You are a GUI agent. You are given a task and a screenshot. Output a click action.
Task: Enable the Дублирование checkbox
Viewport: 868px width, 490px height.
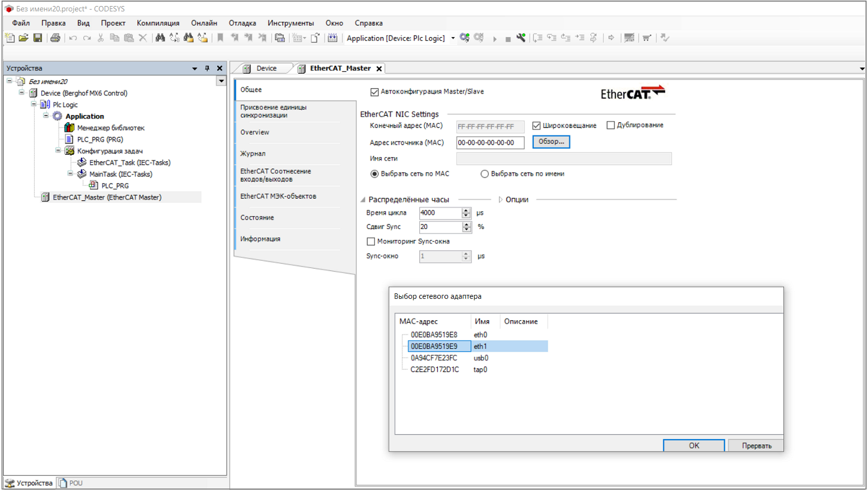[x=611, y=125]
